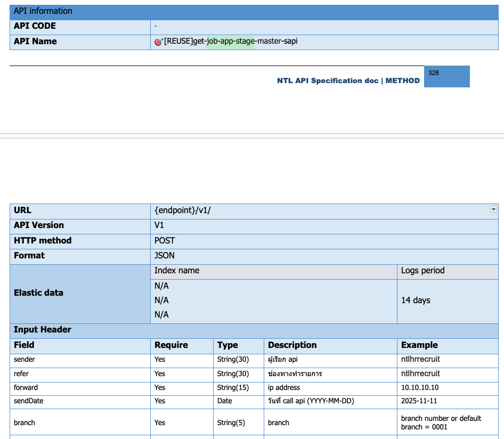The width and height of the screenshot is (504, 439).
Task: Click the 10.10.10.10 example value
Action: 420,388
